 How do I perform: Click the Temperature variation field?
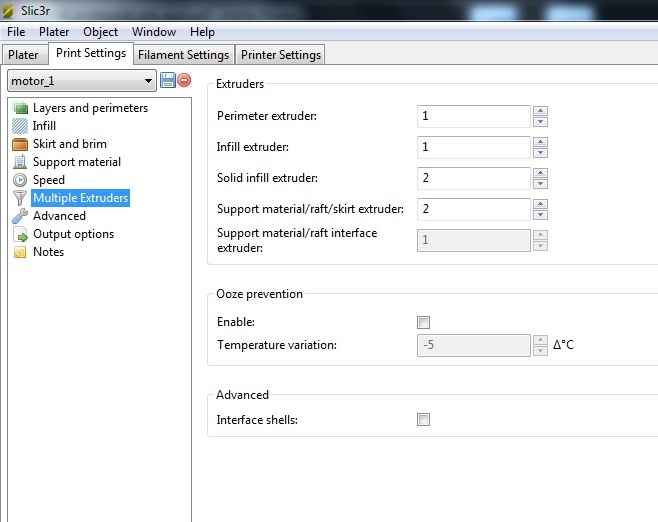pyautogui.click(x=474, y=345)
